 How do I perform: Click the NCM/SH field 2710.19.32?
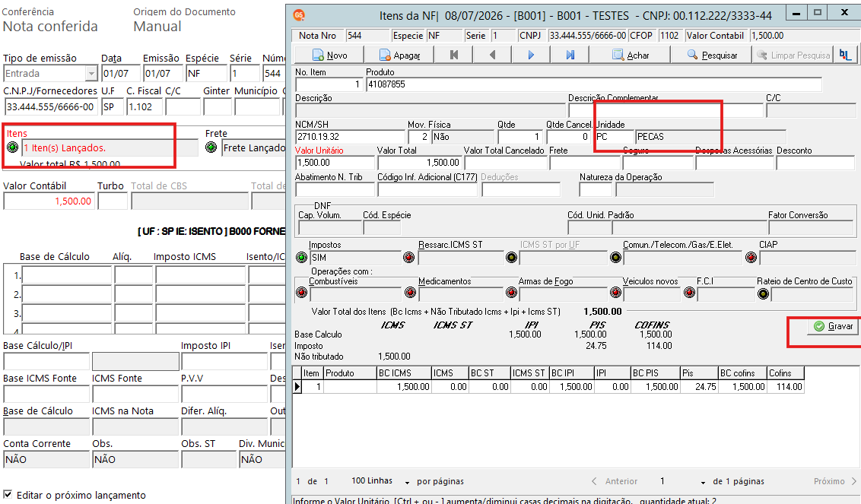tap(351, 137)
